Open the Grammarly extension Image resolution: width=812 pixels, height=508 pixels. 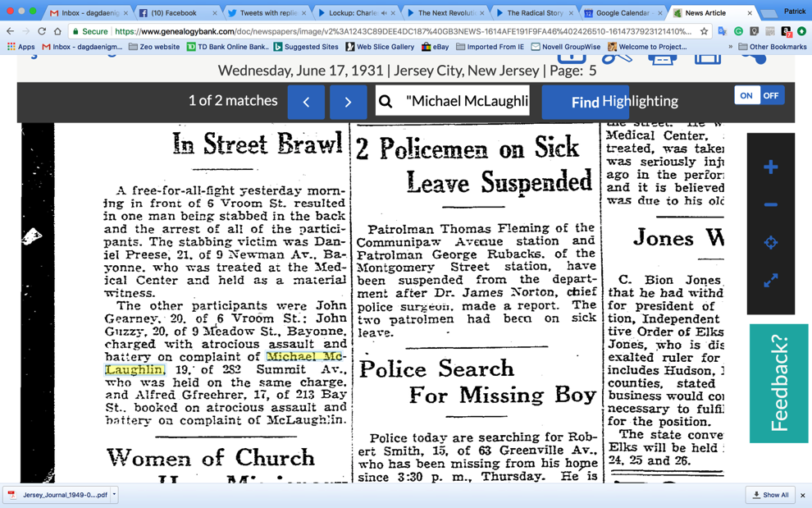[x=738, y=31]
